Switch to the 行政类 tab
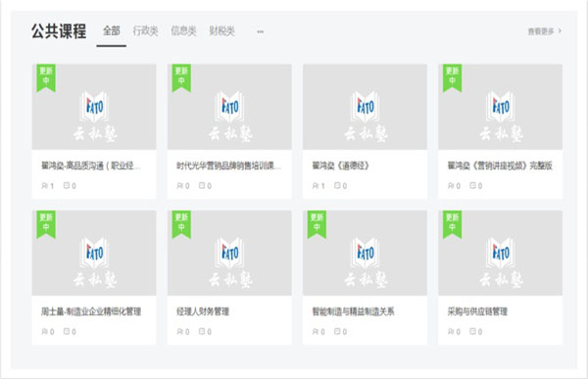 (145, 30)
